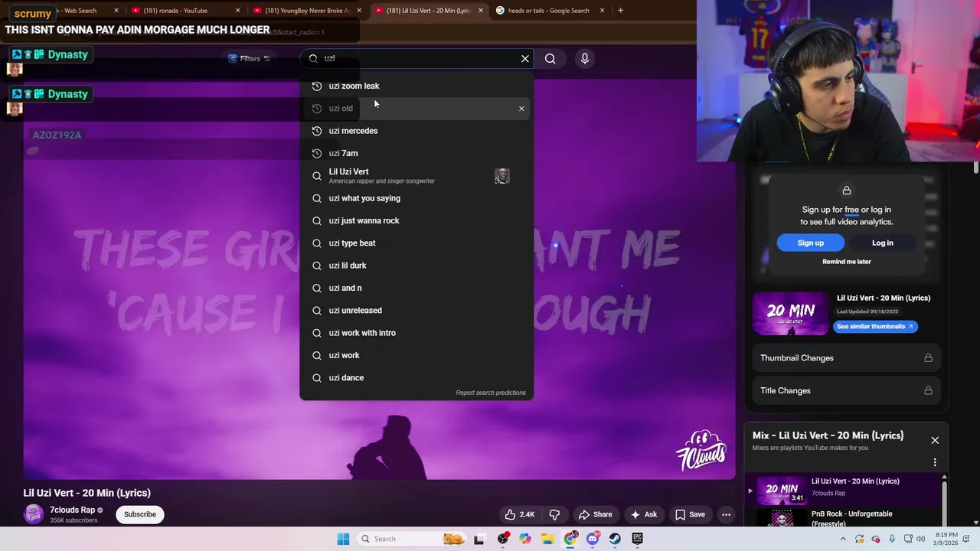980x551 pixels.
Task: Select 'uzi dance' suggestion
Action: (416, 377)
